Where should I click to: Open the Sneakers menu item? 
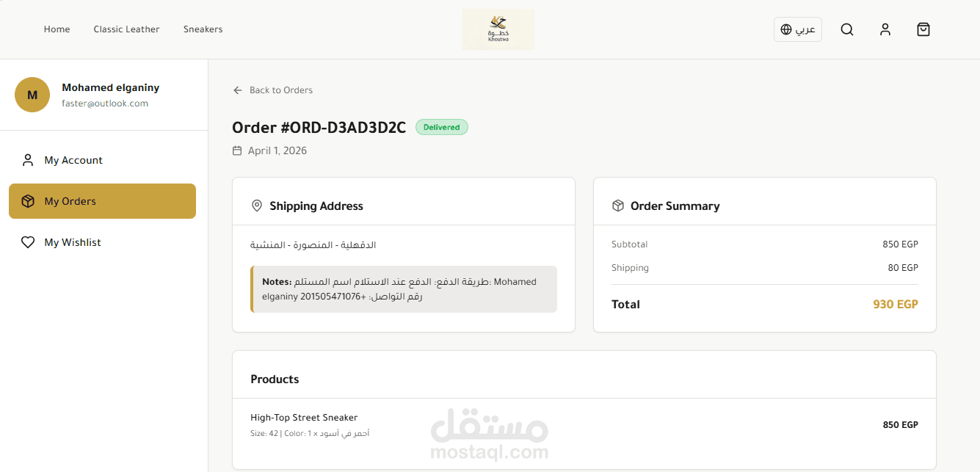tap(203, 29)
